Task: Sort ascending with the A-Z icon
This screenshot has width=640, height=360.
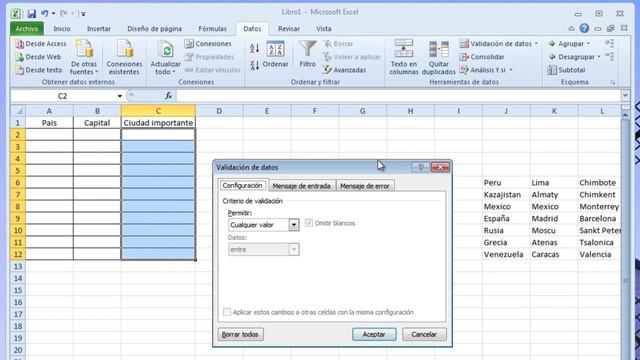Action: [254, 49]
